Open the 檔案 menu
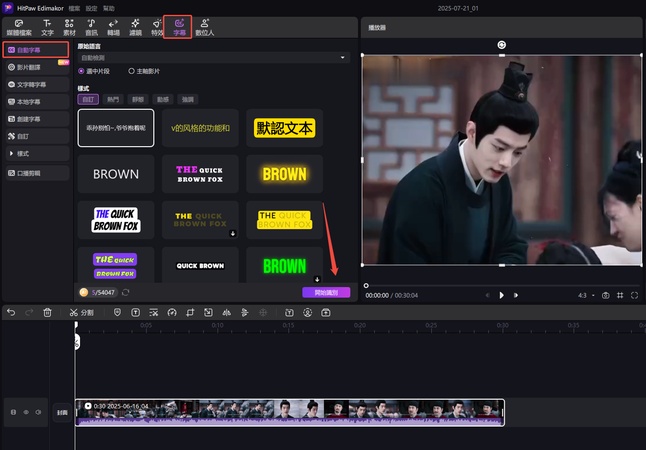This screenshot has width=646, height=450. (74, 8)
